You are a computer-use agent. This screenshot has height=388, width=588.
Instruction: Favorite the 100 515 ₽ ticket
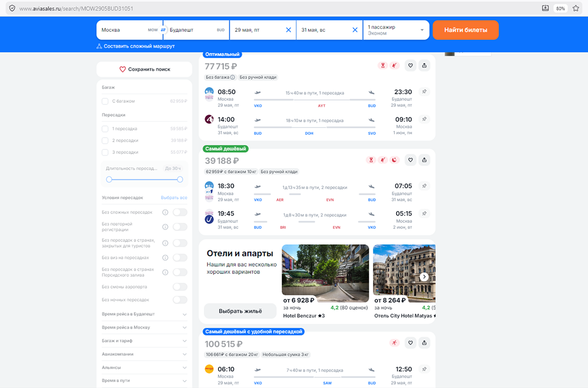click(411, 343)
